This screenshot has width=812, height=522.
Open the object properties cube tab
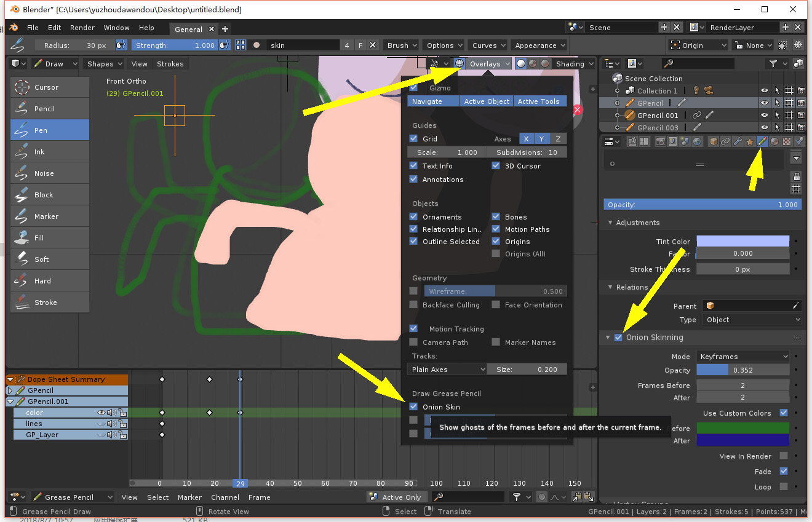(714, 141)
